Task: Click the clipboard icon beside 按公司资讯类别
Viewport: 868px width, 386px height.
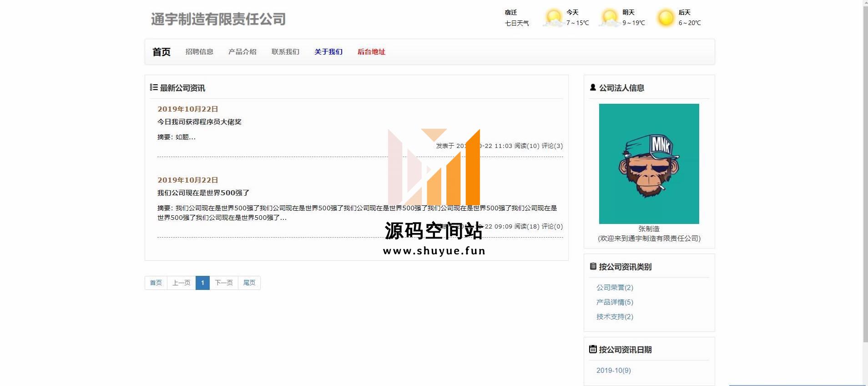Action: pos(593,266)
